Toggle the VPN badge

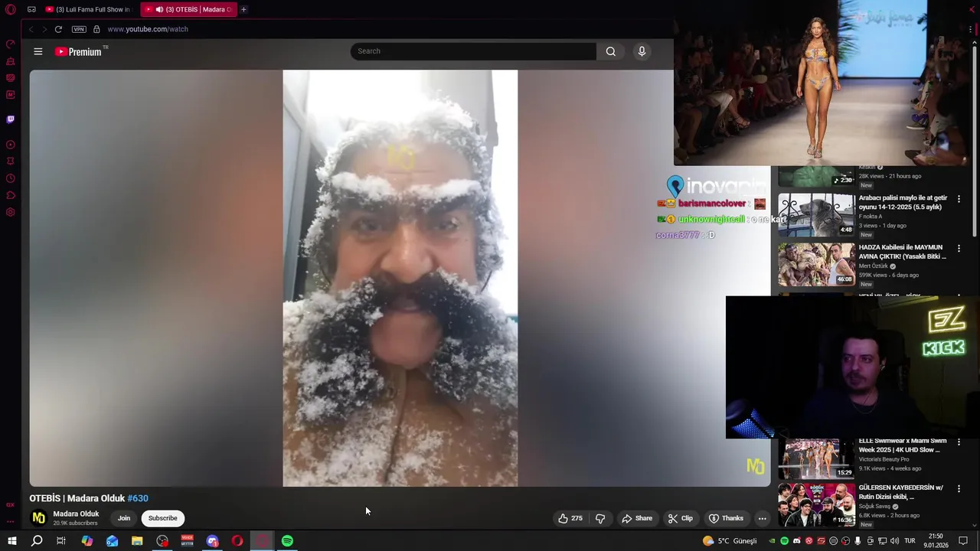(79, 29)
